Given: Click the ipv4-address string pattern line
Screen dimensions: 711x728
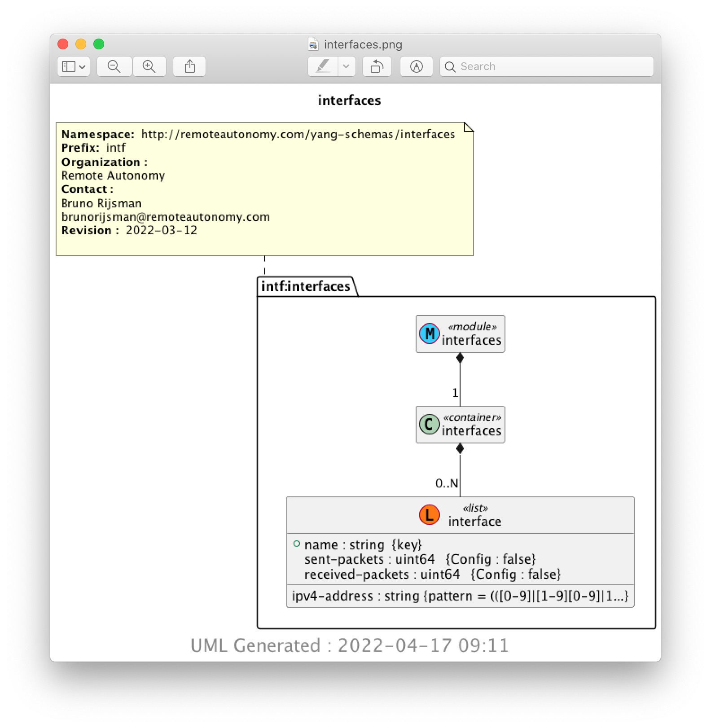Looking at the screenshot, I should (x=460, y=596).
